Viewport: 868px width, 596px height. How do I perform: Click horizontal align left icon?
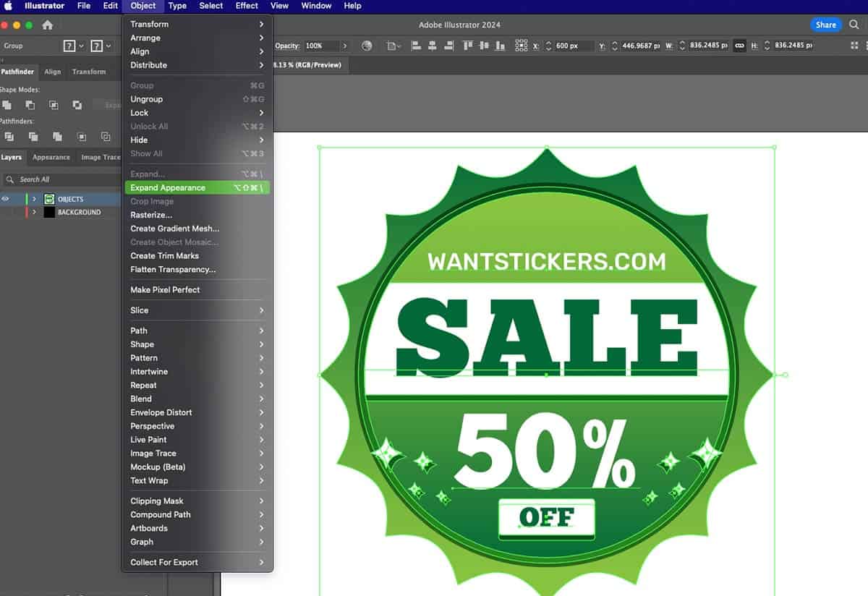417,46
